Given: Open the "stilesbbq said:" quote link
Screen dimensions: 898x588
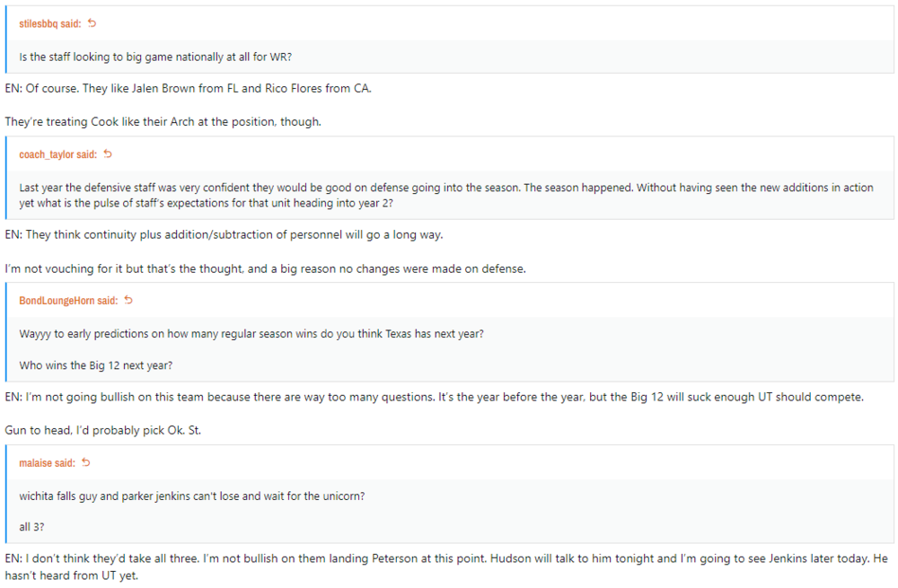Looking at the screenshot, I should 50,24.
